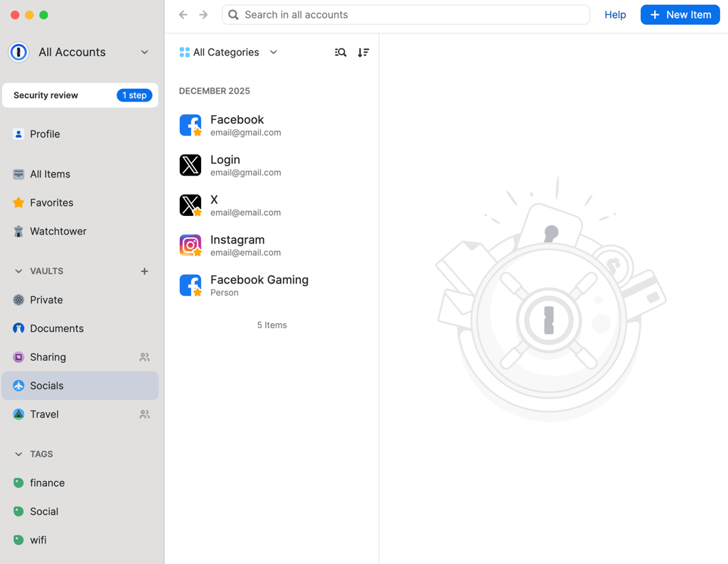Open the Sharing vault

tap(80, 357)
